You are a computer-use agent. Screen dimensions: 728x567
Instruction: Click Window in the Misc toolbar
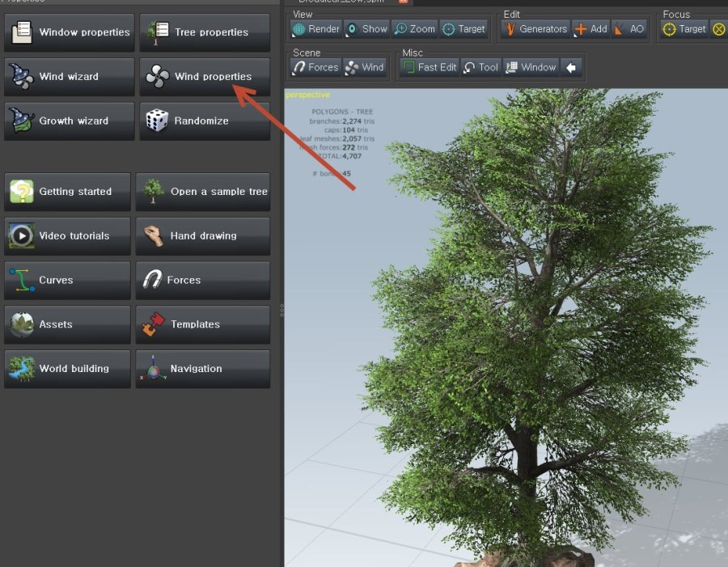click(x=531, y=67)
